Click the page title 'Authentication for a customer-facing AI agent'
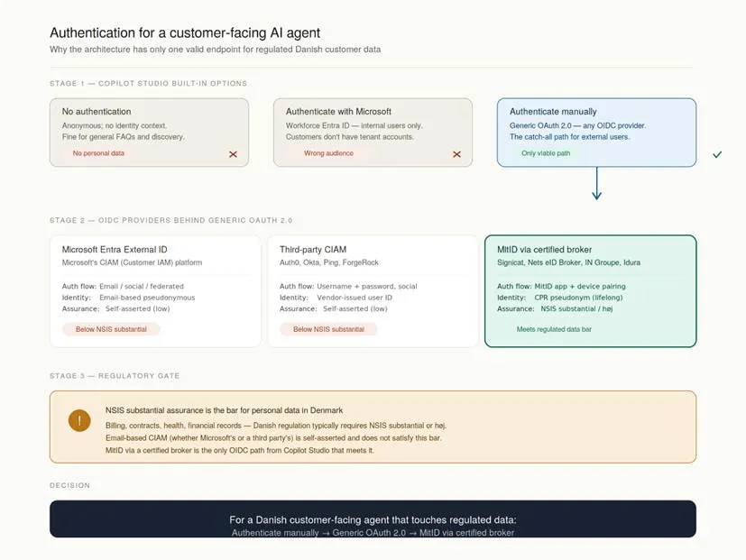 [185, 32]
